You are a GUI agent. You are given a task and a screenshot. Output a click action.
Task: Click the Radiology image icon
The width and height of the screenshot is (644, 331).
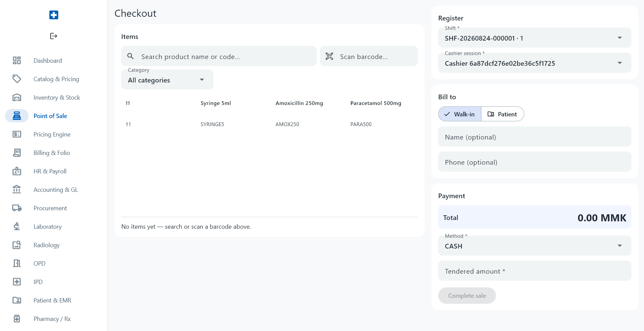click(17, 245)
